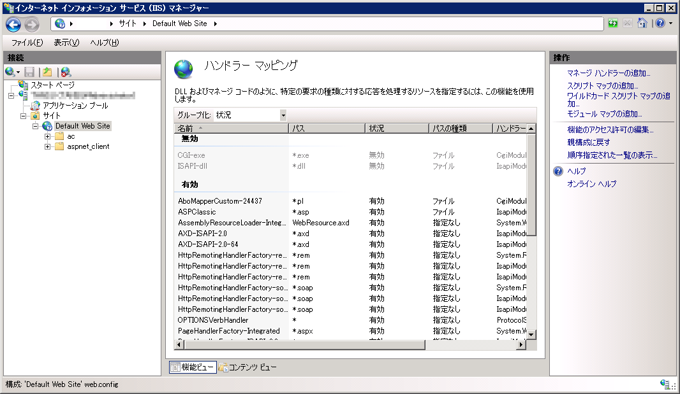680x394 pixels.
Task: Click the horizontal scrollbar right arrow
Action: 521,345
